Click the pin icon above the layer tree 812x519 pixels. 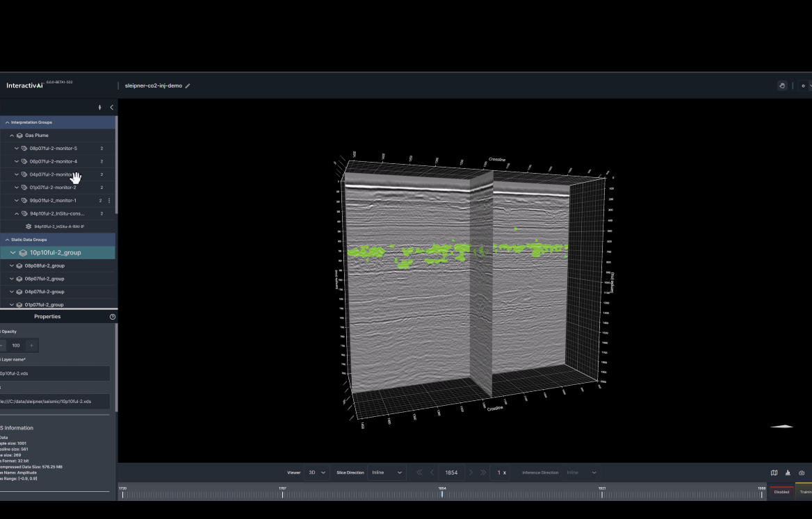(100, 108)
